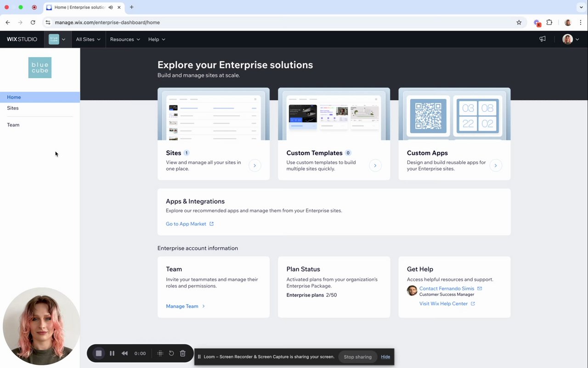Click the Sites card count badge 1
The image size is (588, 368).
(187, 153)
